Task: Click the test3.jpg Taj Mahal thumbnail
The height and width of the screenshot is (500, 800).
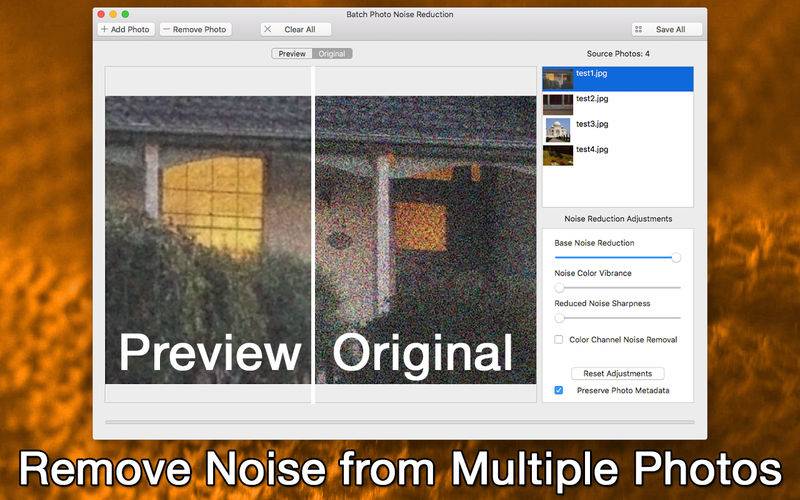Action: coord(558,130)
